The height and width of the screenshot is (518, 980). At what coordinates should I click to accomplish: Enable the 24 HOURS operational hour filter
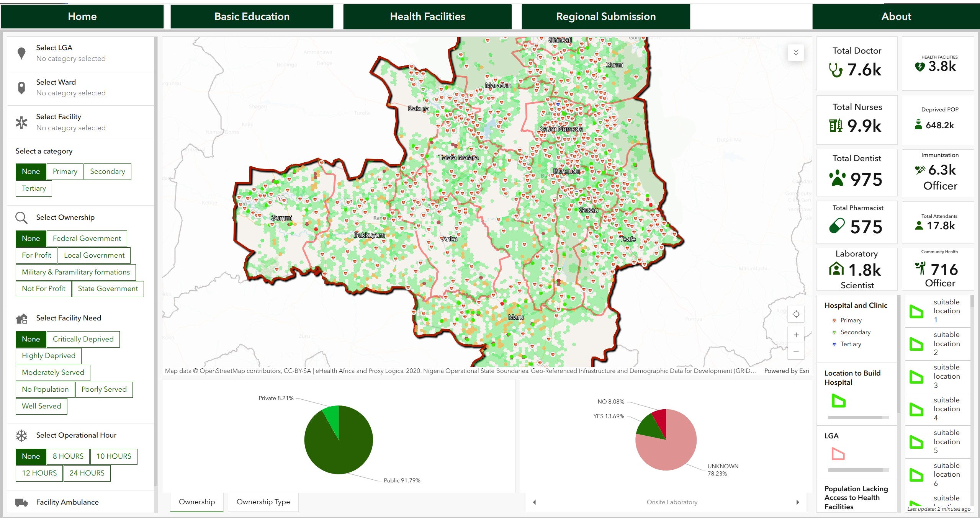click(x=87, y=473)
